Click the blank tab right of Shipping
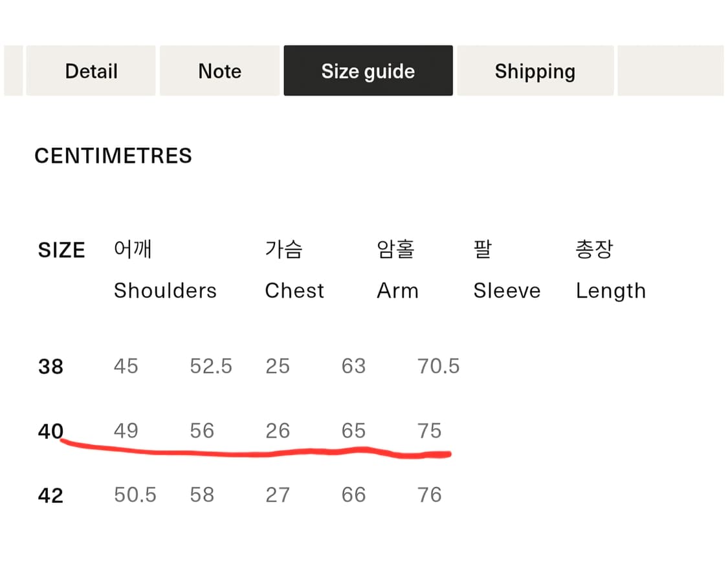 point(670,71)
